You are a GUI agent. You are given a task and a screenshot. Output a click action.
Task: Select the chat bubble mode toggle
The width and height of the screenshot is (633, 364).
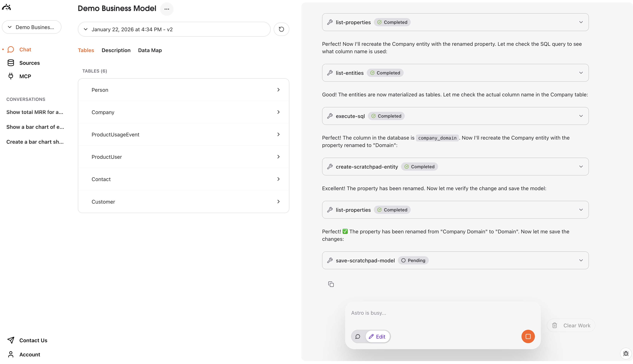click(x=358, y=336)
